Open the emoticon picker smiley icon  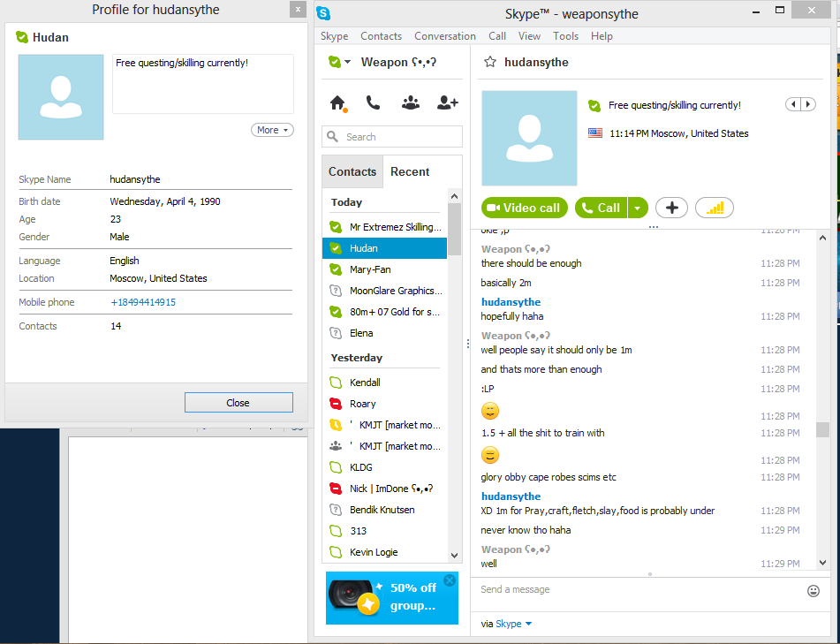click(814, 591)
